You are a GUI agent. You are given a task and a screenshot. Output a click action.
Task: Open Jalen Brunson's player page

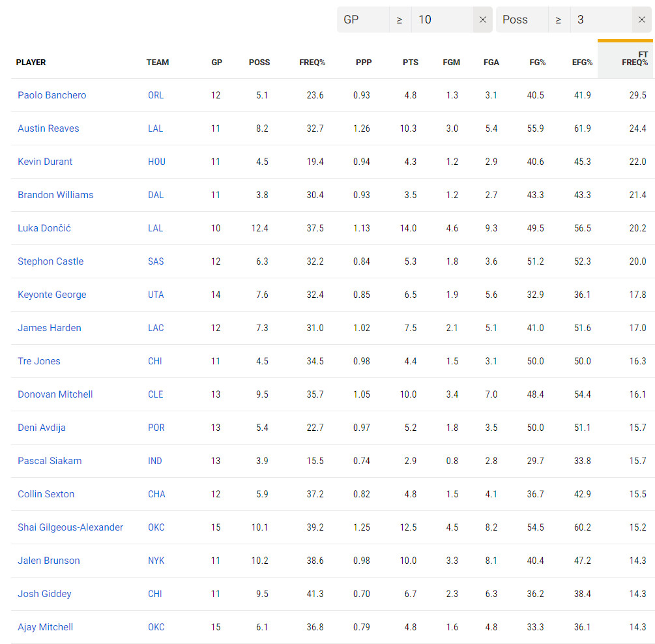click(x=48, y=561)
